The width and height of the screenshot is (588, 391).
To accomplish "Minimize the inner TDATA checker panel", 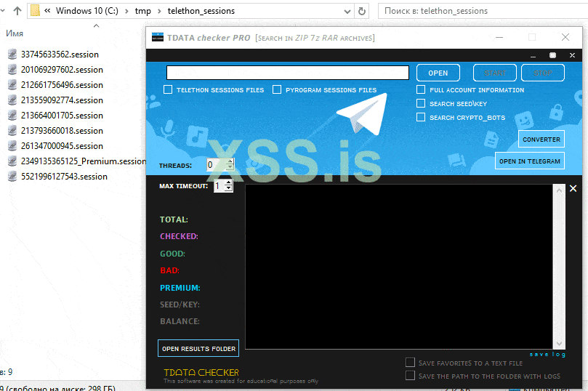I will [533, 55].
